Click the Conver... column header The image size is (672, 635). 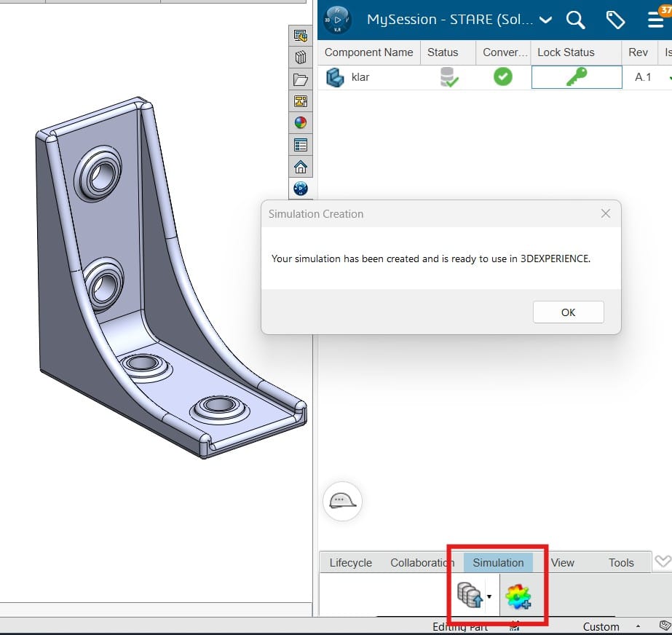tap(504, 52)
